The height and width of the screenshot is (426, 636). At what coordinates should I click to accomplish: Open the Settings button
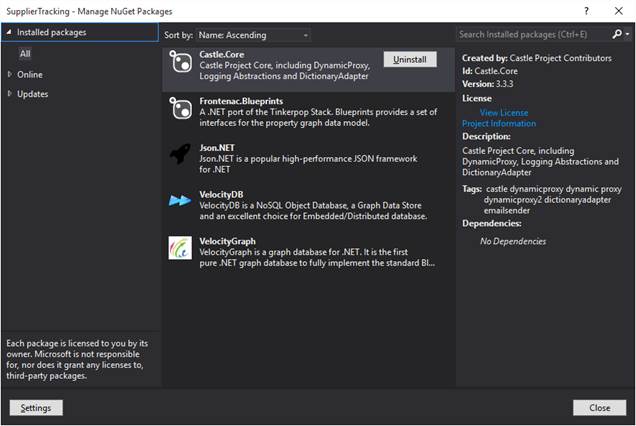[36, 408]
